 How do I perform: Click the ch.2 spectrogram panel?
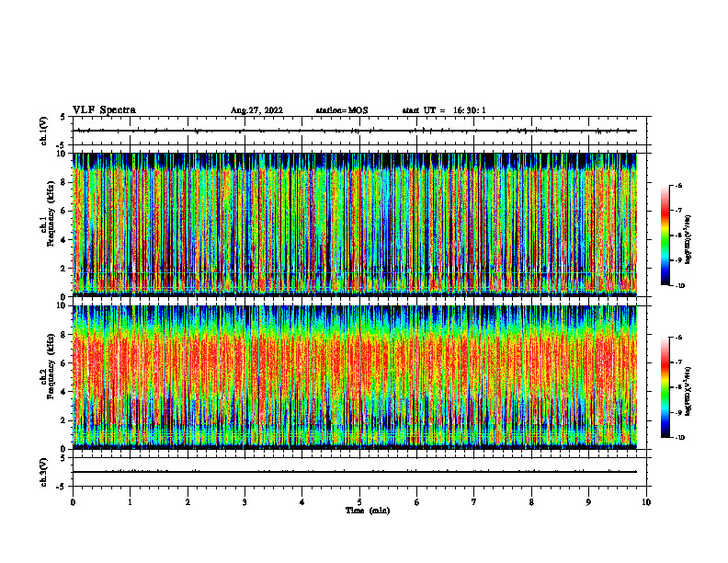coord(354,377)
